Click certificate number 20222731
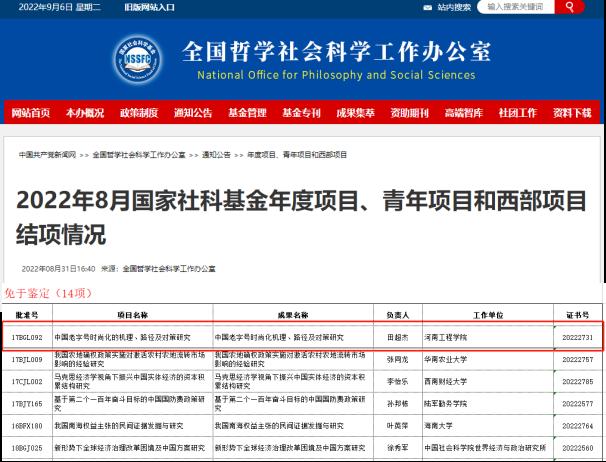Screen dimensions: 606x462 (578, 338)
